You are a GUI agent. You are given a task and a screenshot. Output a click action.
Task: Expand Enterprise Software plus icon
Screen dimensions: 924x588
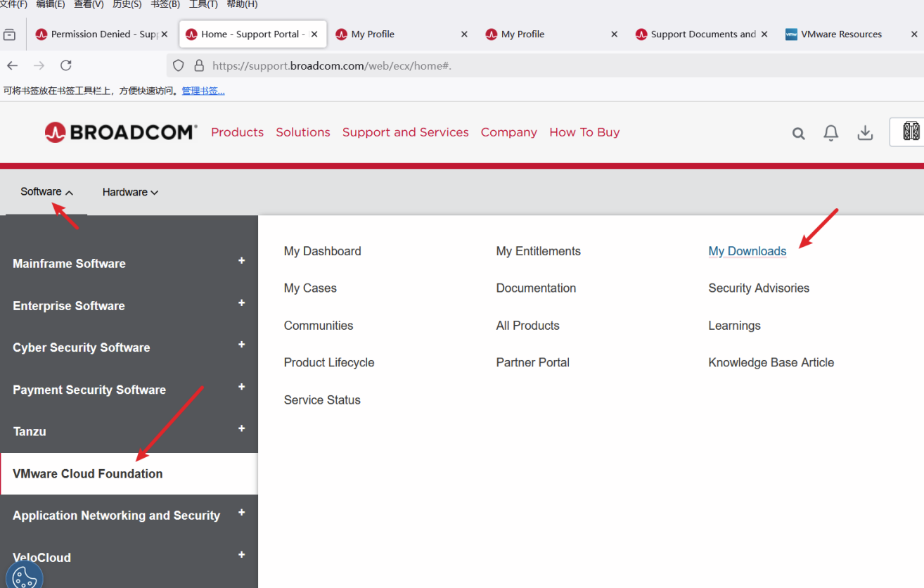click(x=241, y=303)
